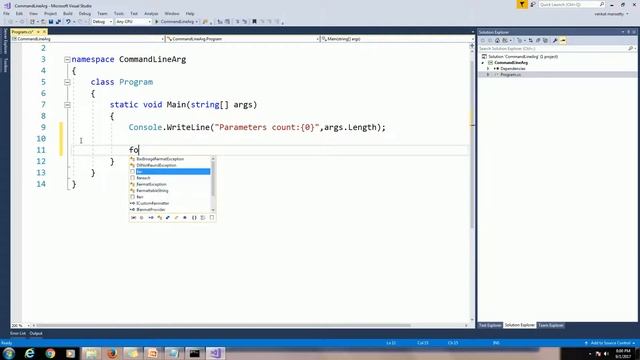Open the notifications flag icon
640x360 pixels.
(522, 4)
